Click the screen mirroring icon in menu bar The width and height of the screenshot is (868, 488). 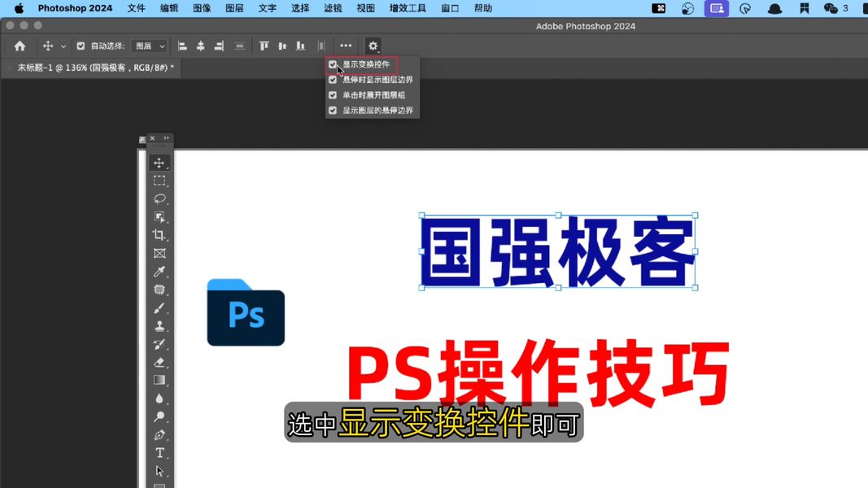pyautogui.click(x=717, y=8)
